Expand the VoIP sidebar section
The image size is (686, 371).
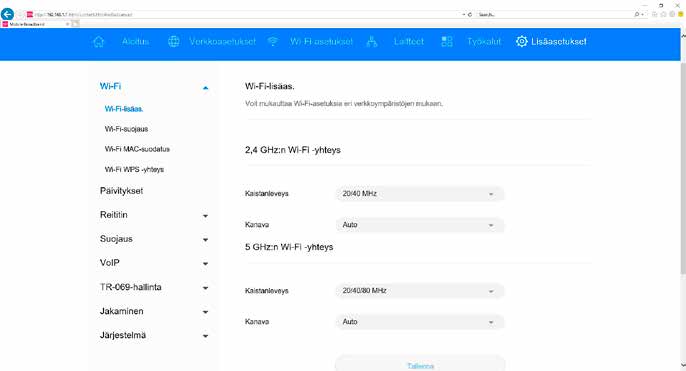pyautogui.click(x=205, y=264)
